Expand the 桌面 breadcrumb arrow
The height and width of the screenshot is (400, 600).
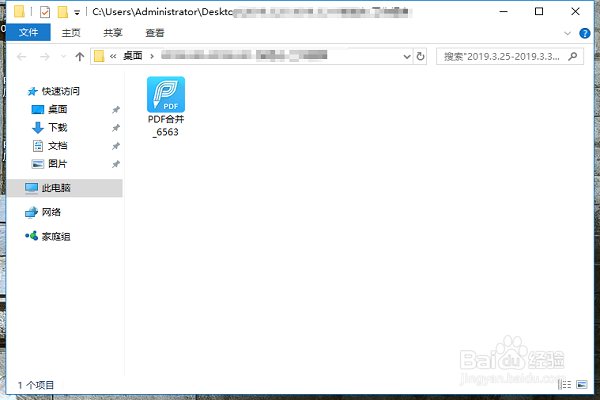(152, 56)
